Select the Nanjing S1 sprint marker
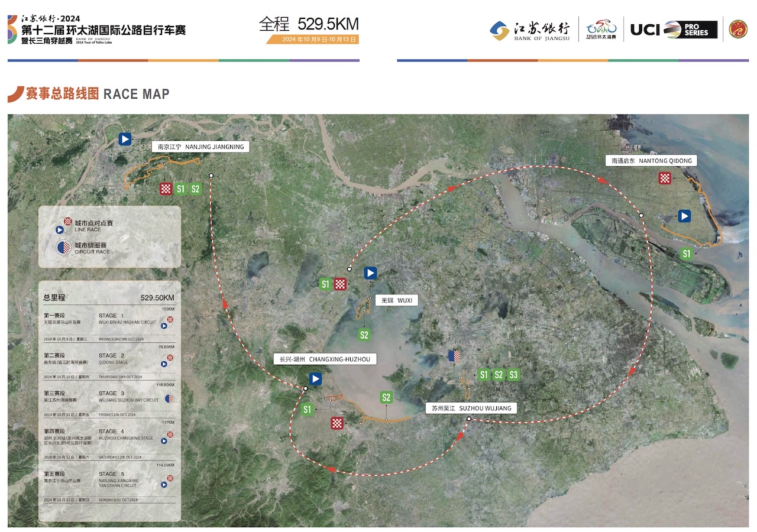Viewport: 757px width, 532px height. click(x=181, y=189)
